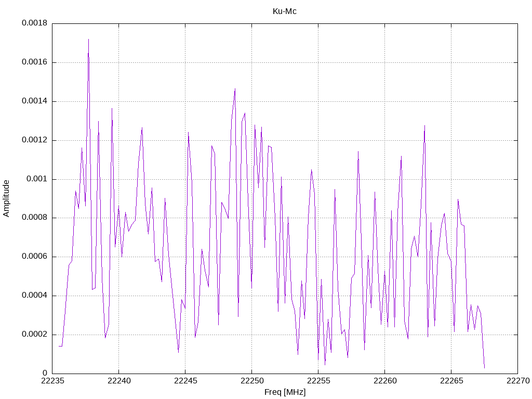Click the y-axis tick label 0
The height and width of the screenshot is (399, 532).
pyautogui.click(x=45, y=373)
